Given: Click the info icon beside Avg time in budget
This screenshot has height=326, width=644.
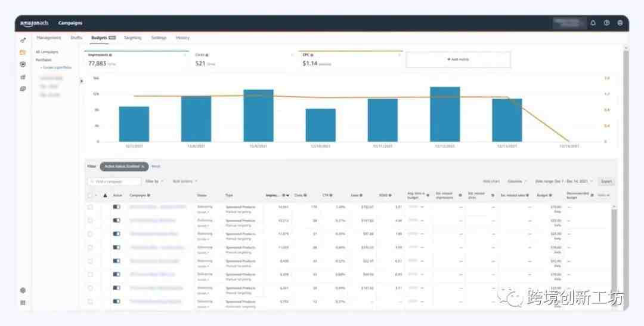Looking at the screenshot, I should 428,195.
